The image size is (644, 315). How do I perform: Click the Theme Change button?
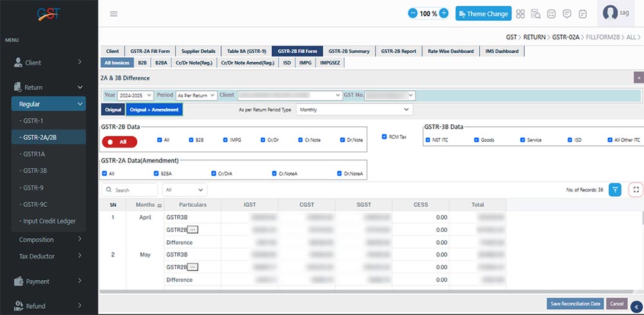tap(483, 14)
